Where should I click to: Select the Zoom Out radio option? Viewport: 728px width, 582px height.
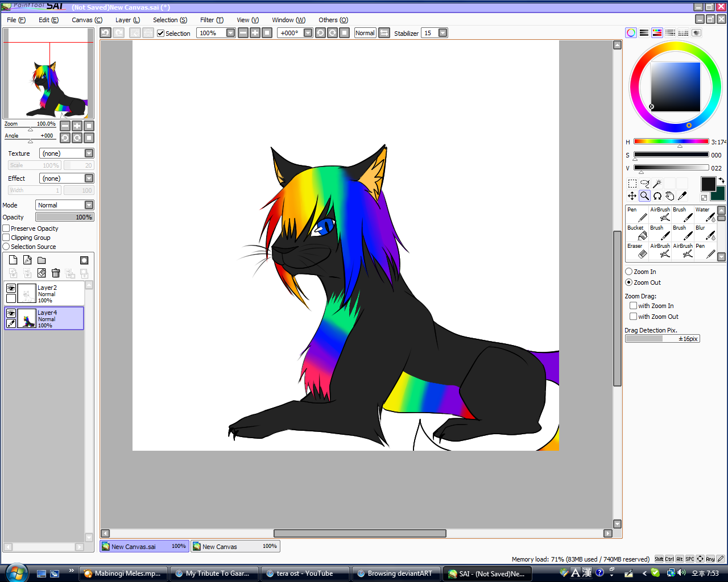click(x=628, y=282)
